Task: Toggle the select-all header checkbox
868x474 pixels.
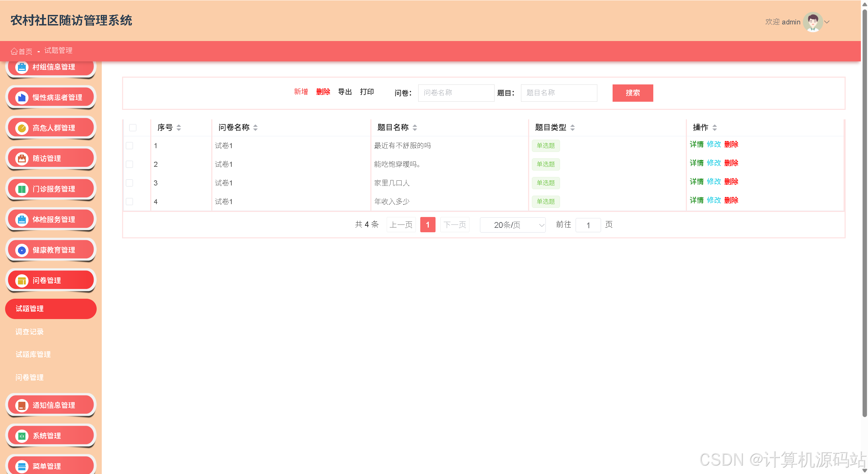Action: [x=133, y=127]
